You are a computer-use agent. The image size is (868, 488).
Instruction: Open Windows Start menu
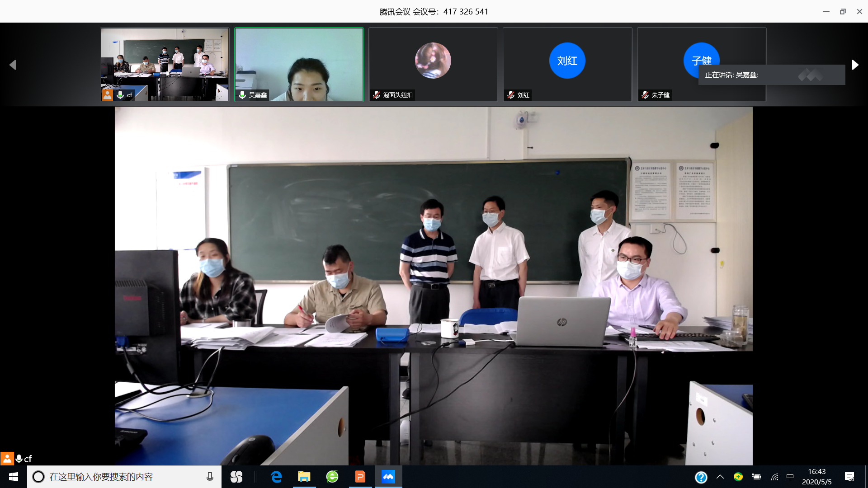14,477
